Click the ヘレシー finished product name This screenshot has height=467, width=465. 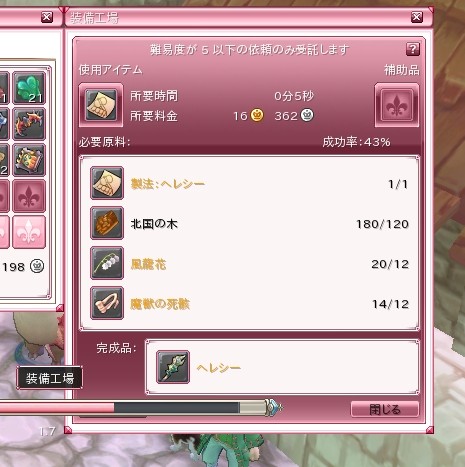pos(219,368)
